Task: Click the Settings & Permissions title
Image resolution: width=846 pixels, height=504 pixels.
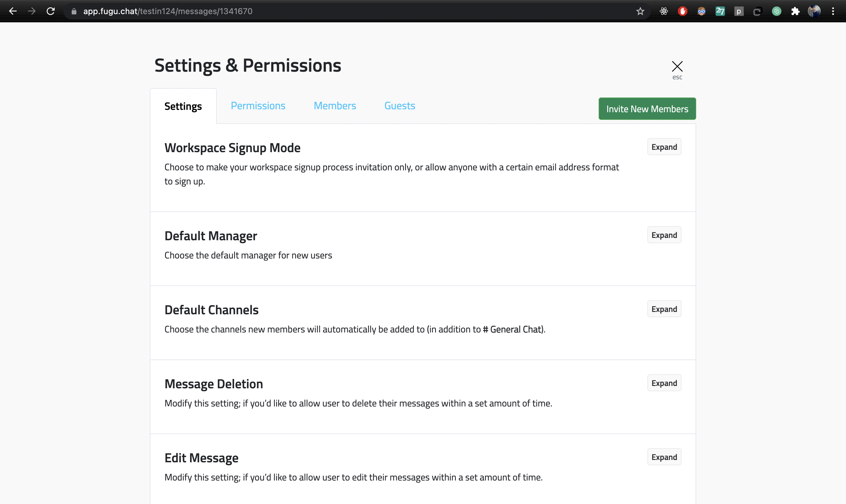Action: pos(248,65)
